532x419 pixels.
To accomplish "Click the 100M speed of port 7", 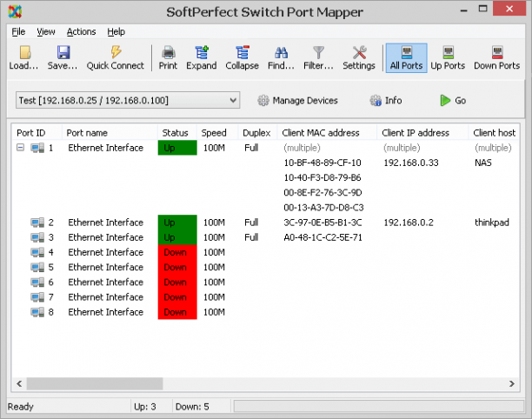I will [214, 297].
